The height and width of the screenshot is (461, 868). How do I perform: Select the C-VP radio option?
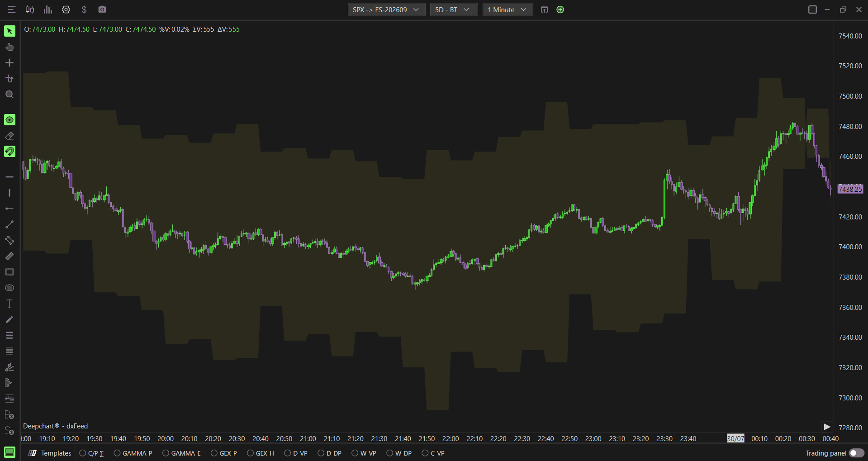click(433, 453)
